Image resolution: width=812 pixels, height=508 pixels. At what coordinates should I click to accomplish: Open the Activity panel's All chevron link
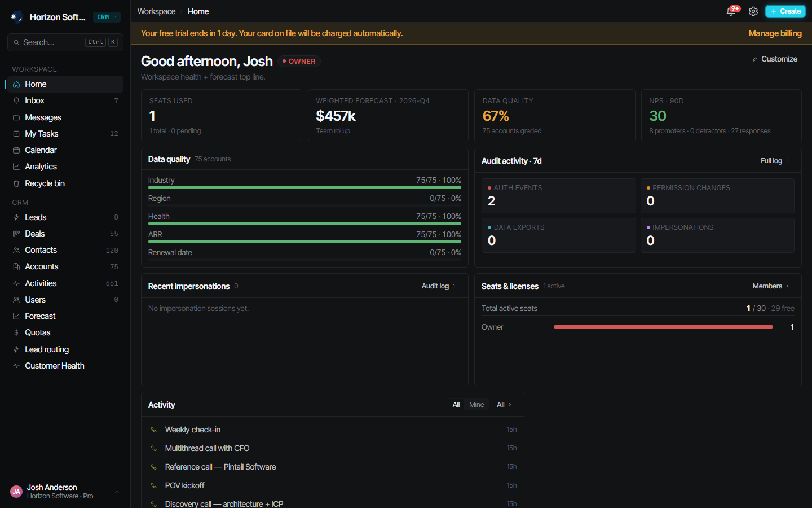(x=504, y=405)
